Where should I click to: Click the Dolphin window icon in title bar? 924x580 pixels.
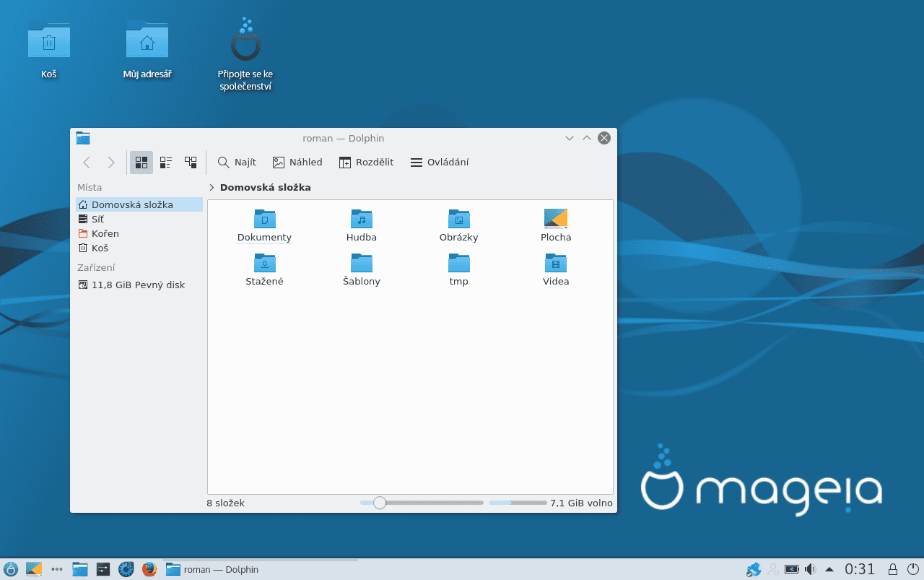click(x=83, y=138)
